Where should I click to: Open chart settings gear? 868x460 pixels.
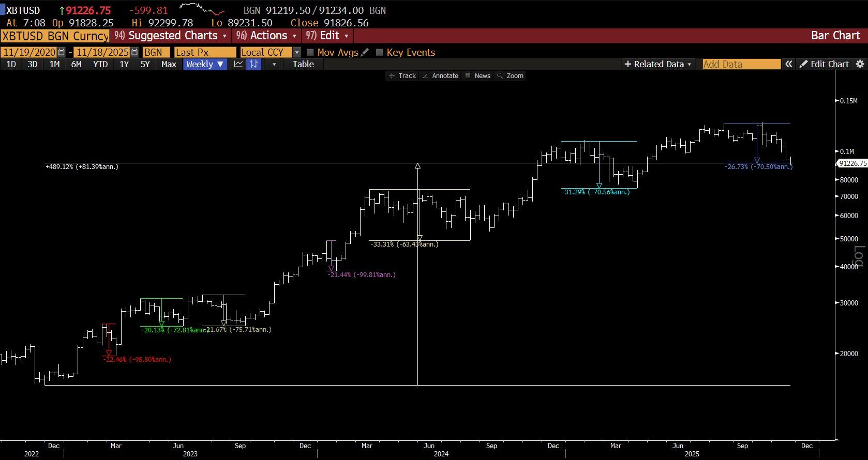[x=860, y=64]
